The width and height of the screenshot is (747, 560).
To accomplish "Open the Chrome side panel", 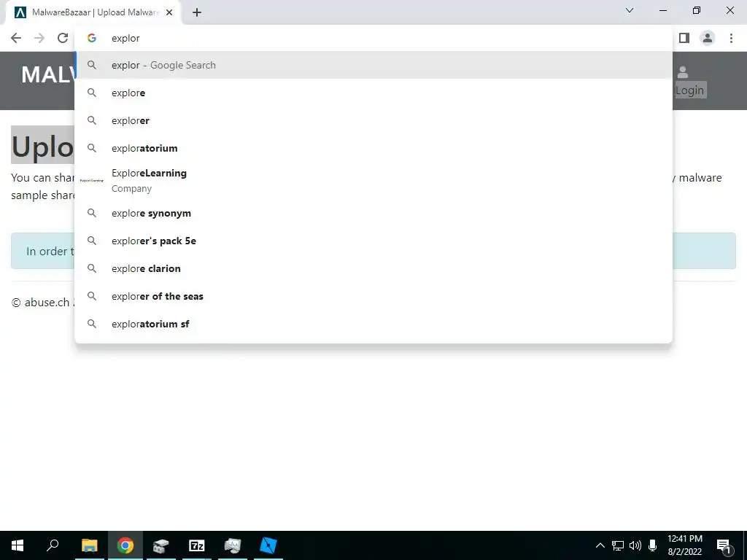I will pyautogui.click(x=684, y=38).
